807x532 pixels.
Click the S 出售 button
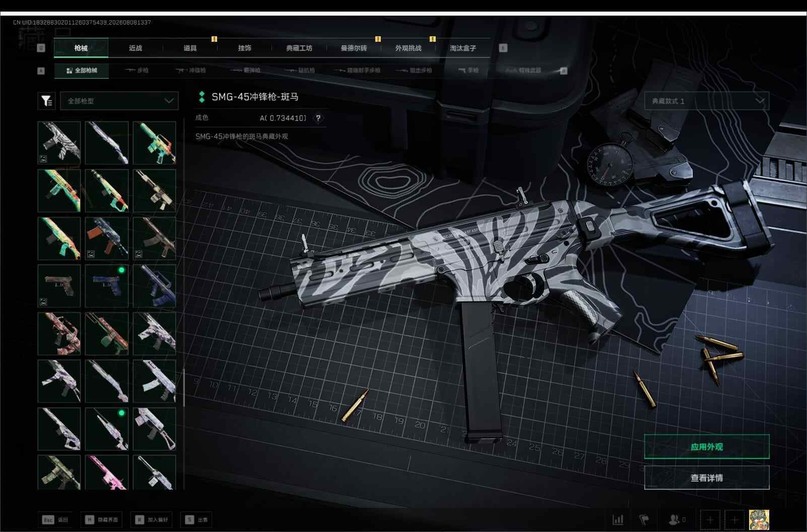pos(197,519)
